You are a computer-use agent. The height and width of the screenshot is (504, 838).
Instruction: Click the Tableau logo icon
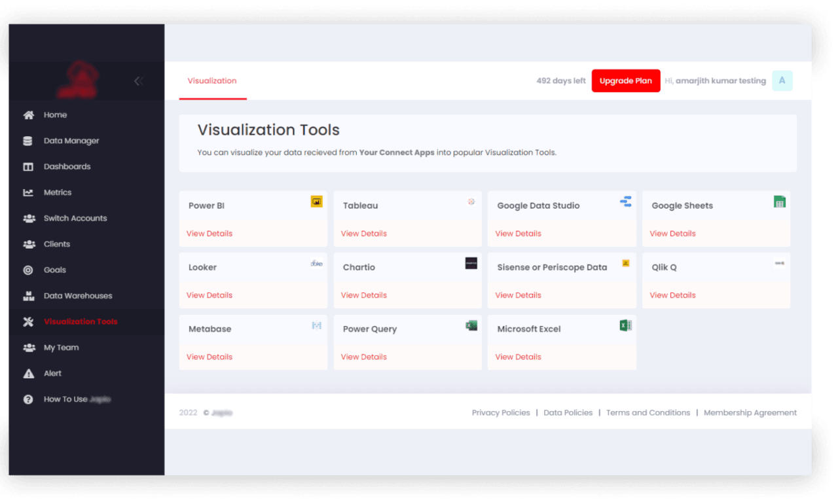pos(471,202)
